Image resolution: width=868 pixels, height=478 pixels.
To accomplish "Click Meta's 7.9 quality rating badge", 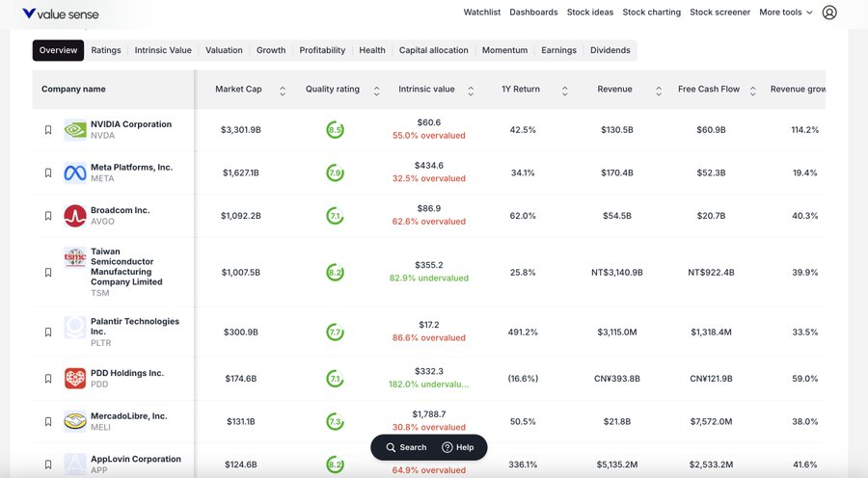I will pos(335,173).
